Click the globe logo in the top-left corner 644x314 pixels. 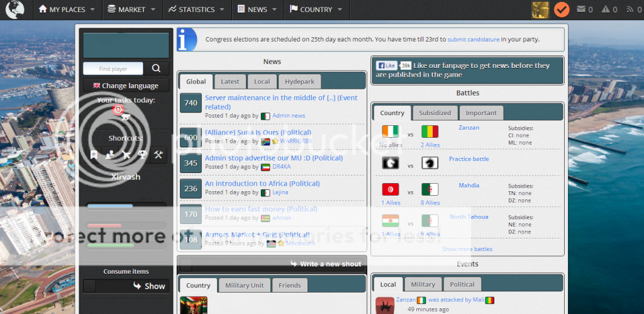coord(14,9)
